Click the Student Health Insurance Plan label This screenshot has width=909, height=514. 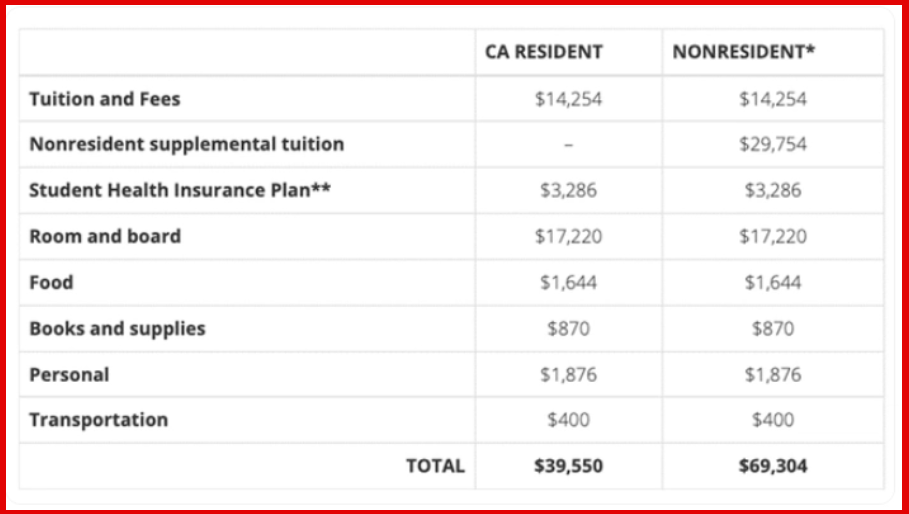[179, 190]
